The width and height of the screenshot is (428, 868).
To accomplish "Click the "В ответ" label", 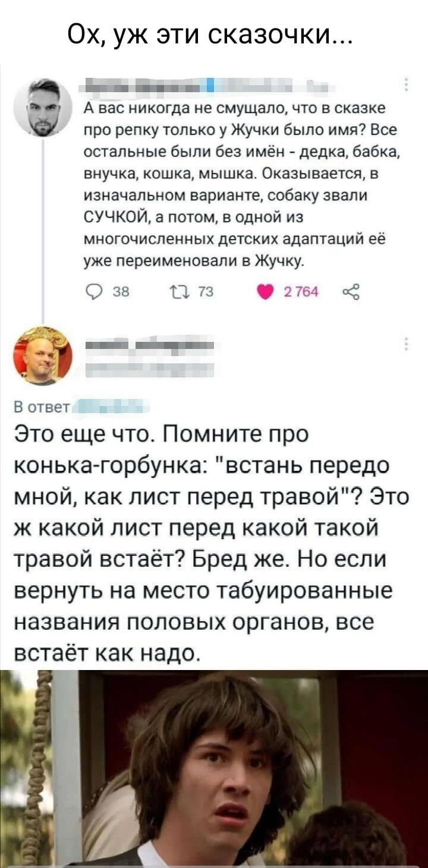I will (42, 407).
